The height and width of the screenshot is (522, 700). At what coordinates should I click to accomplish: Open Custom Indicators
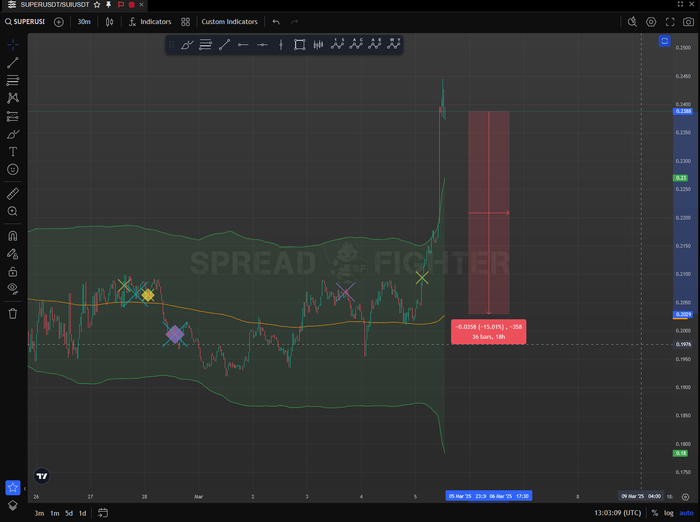(229, 21)
